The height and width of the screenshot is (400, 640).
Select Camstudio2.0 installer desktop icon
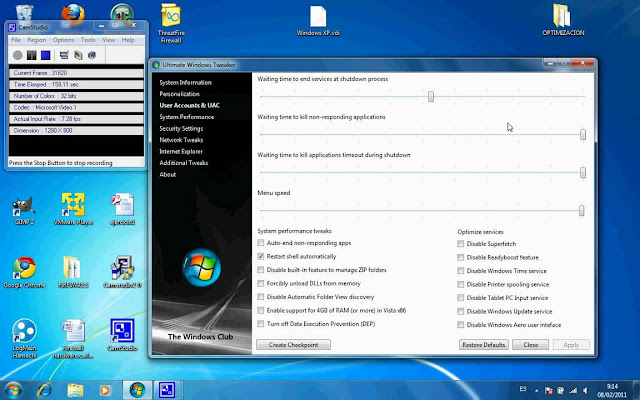tap(122, 273)
